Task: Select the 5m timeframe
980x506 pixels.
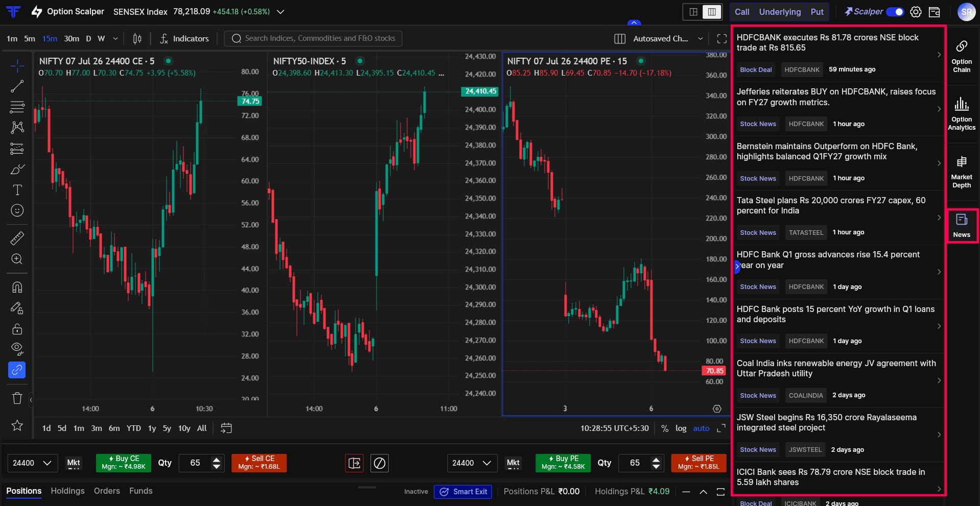Action: point(30,39)
